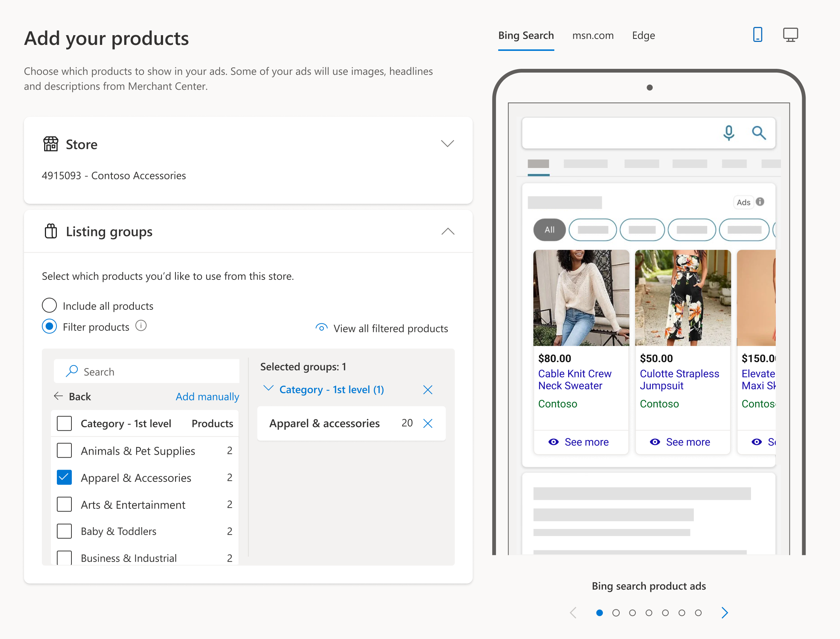Switch preview to mobile device icon
This screenshot has height=639, width=840.
coord(757,35)
